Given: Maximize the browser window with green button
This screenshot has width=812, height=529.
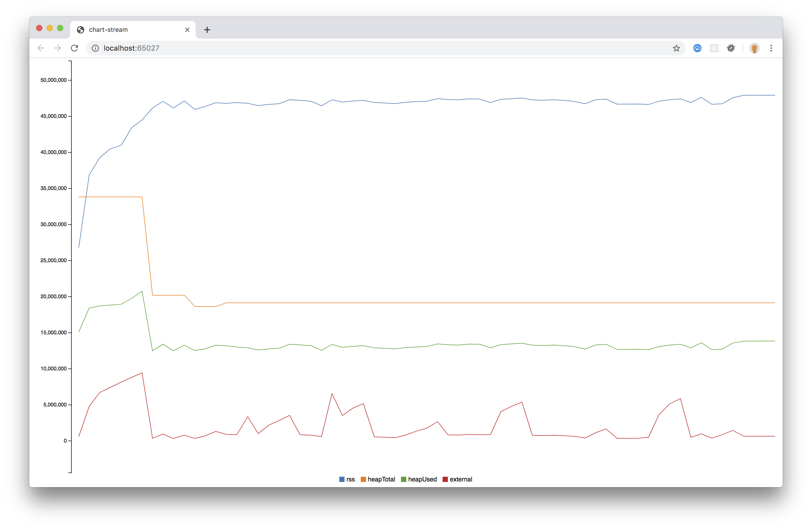Looking at the screenshot, I should click(x=60, y=28).
